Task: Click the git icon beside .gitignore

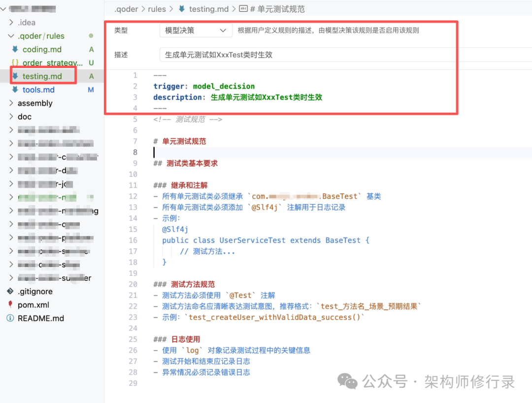Action: [x=10, y=291]
